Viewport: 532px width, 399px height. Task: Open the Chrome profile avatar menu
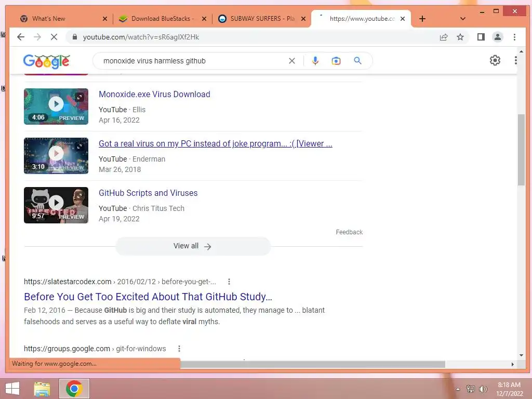(x=497, y=37)
